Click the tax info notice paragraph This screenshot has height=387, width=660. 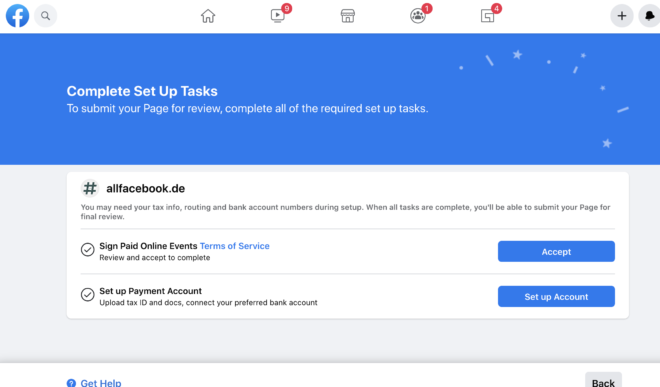(345, 212)
